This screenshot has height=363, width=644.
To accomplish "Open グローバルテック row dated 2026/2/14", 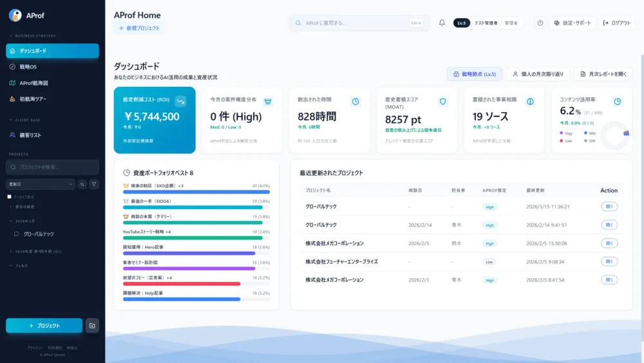I will pos(609,225).
